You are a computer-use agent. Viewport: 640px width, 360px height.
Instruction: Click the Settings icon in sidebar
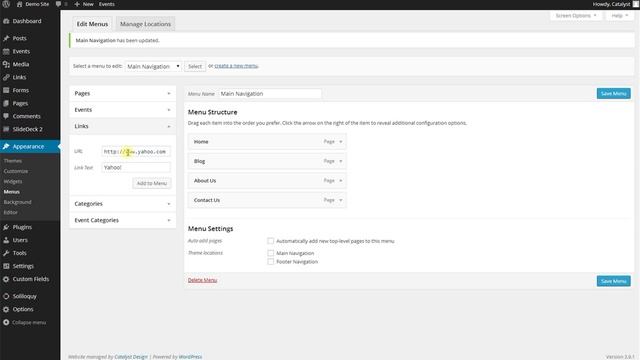tap(6, 266)
